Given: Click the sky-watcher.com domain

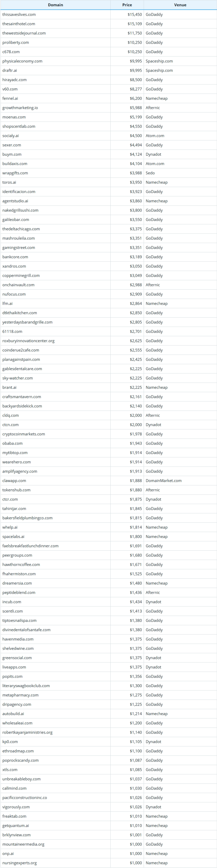Looking at the screenshot, I should (17, 378).
